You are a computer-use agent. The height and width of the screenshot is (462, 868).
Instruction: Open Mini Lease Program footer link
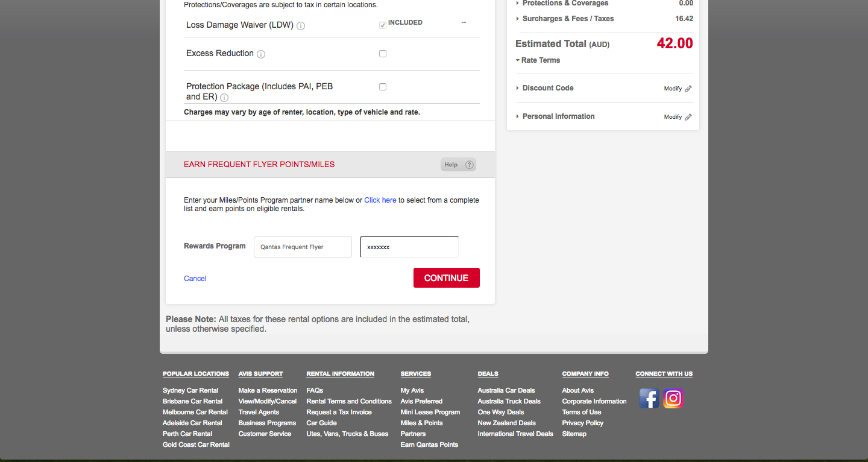click(x=430, y=412)
